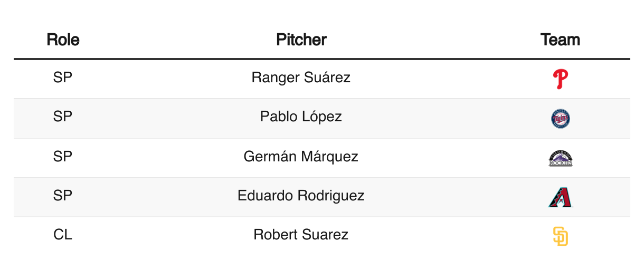This screenshot has height=270, width=644.
Task: Click the Philadelphia Phillies team logo
Action: pos(560,79)
